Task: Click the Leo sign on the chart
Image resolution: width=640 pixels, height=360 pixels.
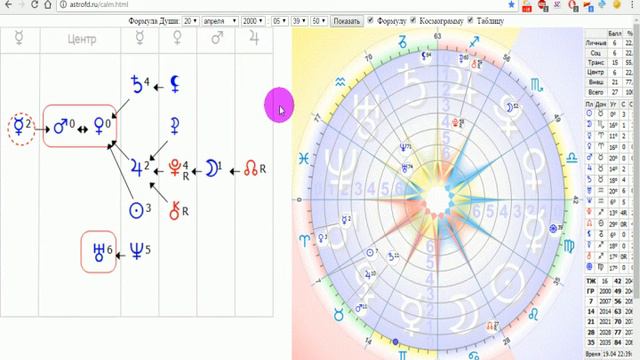Action: [x=533, y=314]
